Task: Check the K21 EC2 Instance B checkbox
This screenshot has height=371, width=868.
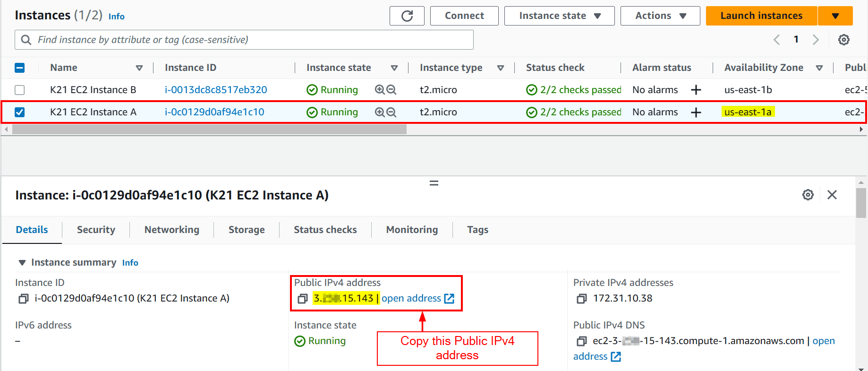Action: pos(20,90)
